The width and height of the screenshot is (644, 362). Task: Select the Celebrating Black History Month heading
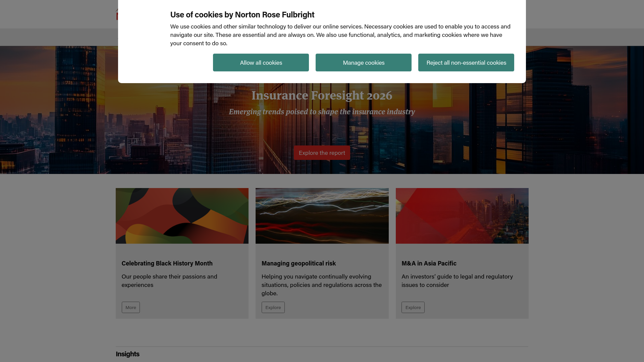click(167, 263)
